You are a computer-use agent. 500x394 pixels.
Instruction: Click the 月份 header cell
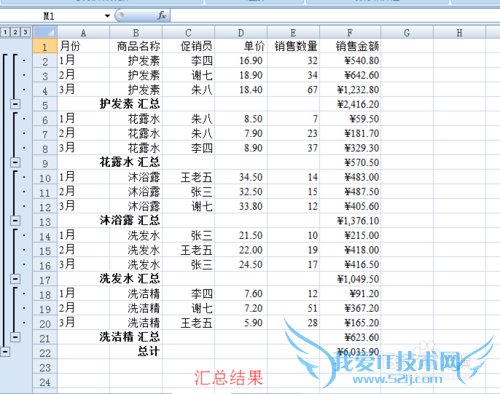[83, 46]
